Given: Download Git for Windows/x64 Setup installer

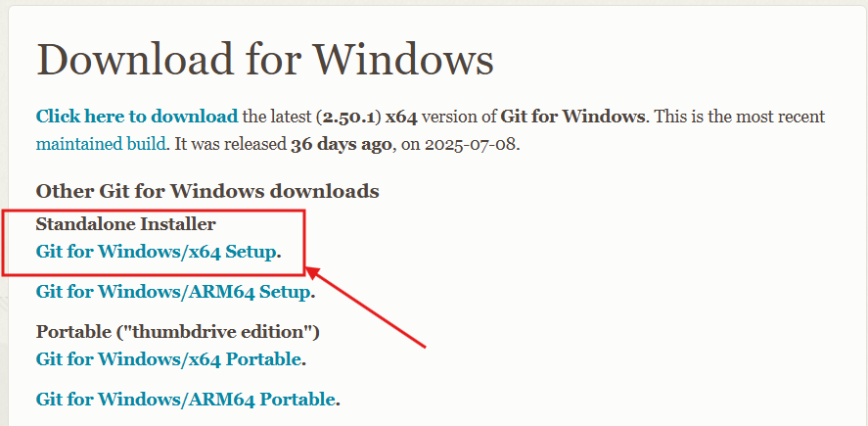Looking at the screenshot, I should pyautogui.click(x=156, y=252).
